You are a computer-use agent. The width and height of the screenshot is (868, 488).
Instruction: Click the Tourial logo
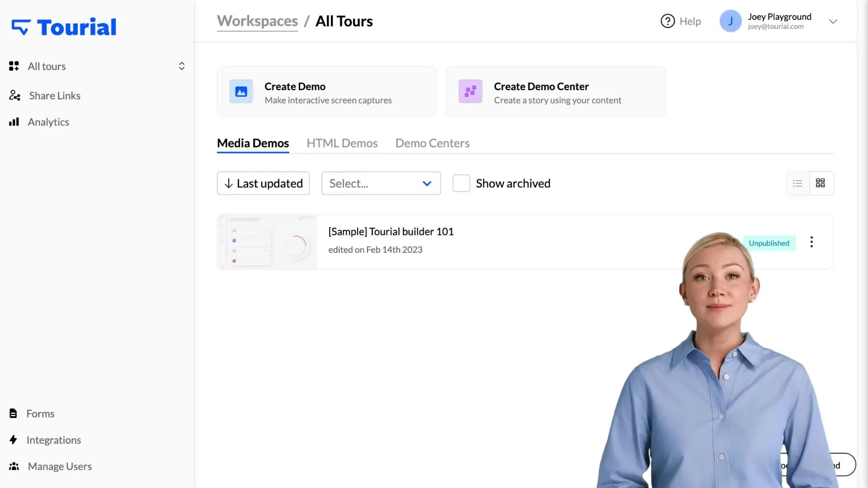64,27
